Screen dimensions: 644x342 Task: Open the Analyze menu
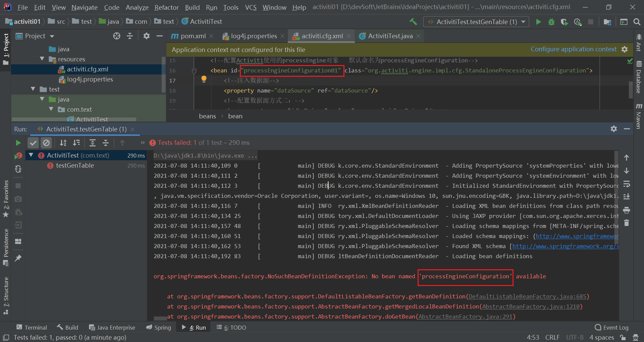(137, 7)
